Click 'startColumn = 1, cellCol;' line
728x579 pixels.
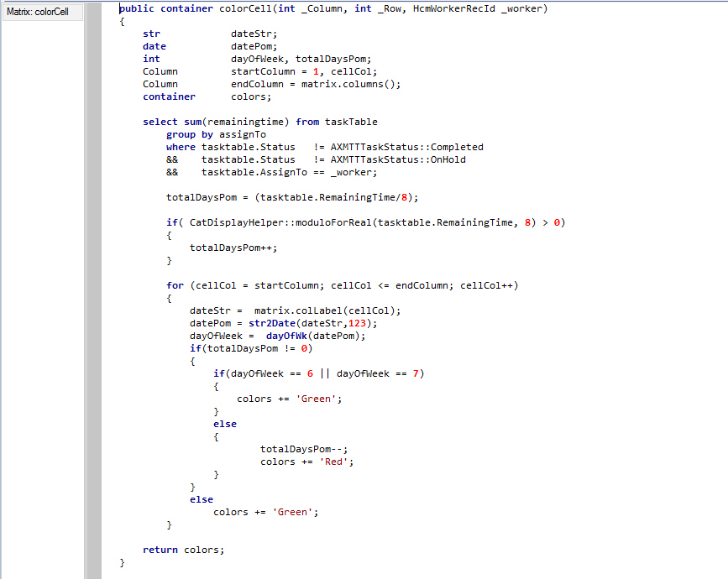[x=304, y=71]
